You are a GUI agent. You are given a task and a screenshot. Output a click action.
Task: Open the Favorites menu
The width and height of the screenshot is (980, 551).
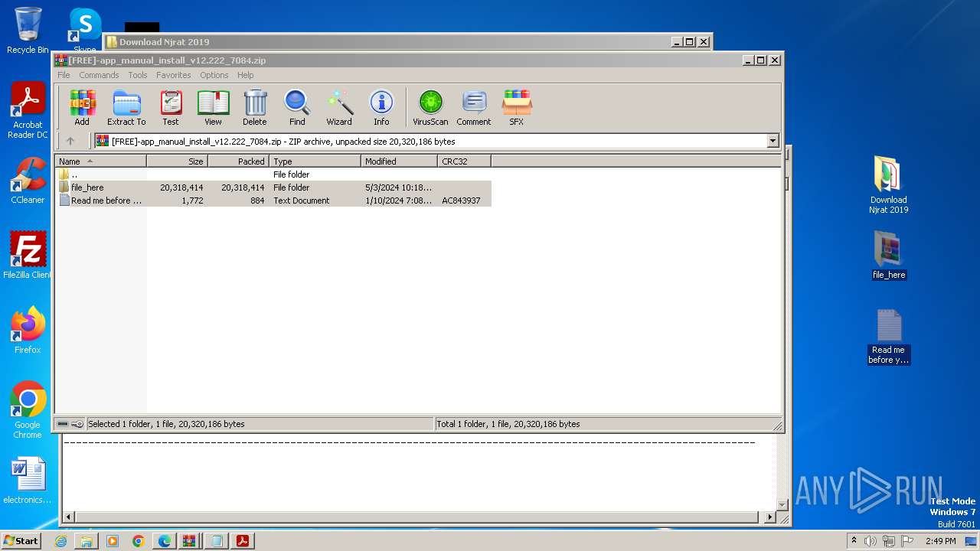174,75
